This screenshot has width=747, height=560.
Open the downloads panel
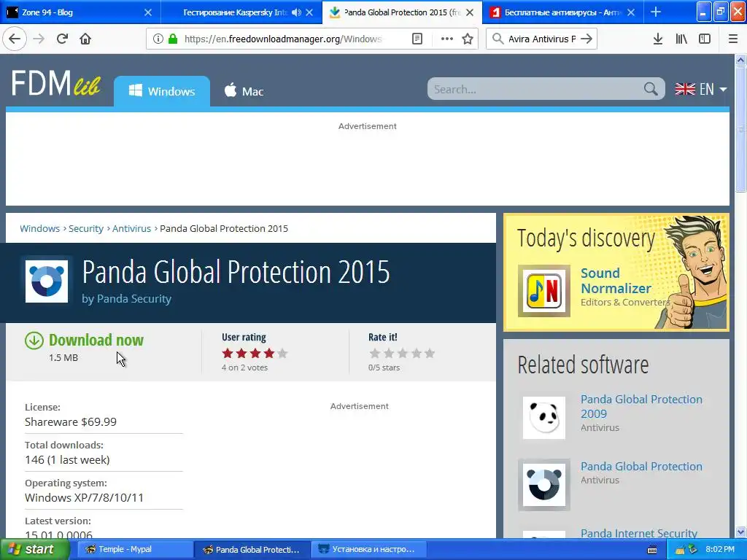pos(658,39)
